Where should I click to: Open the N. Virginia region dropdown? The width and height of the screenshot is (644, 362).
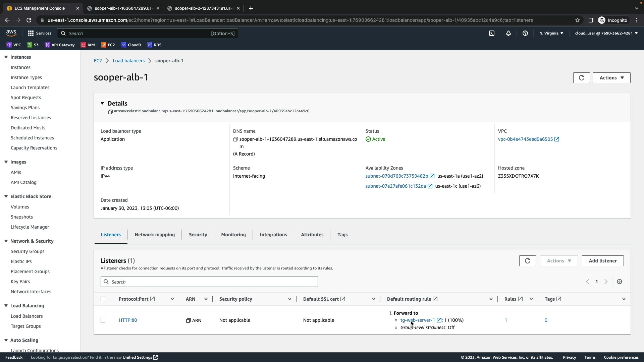[551, 33]
